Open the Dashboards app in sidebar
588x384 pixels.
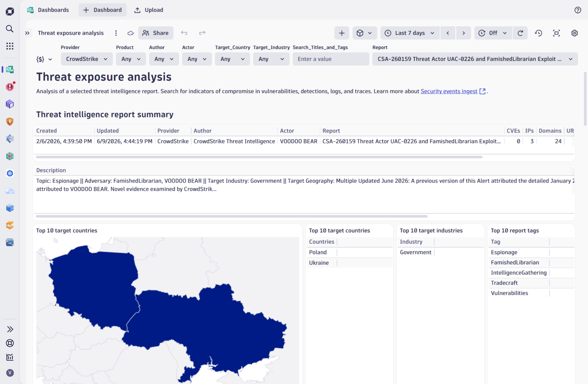pos(10,70)
